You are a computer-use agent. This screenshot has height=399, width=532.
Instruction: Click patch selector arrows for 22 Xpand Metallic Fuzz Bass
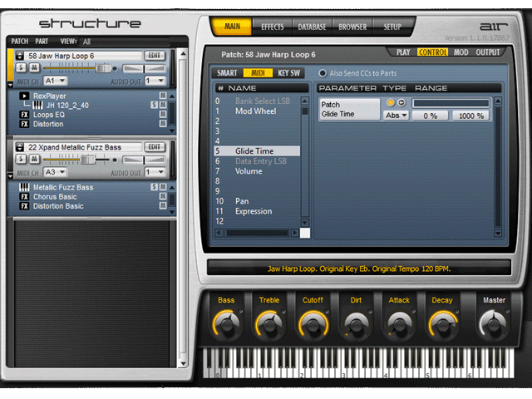tap(20, 147)
